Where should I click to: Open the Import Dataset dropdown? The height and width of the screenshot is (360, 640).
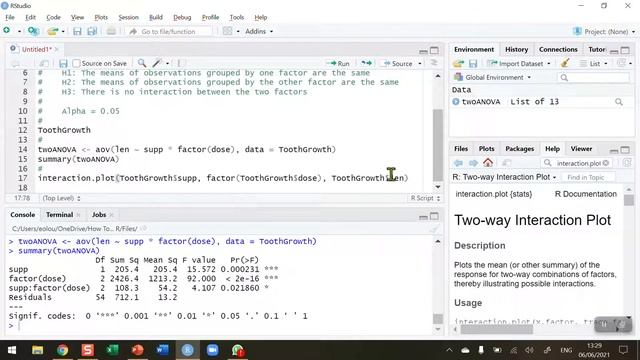[x=519, y=64]
